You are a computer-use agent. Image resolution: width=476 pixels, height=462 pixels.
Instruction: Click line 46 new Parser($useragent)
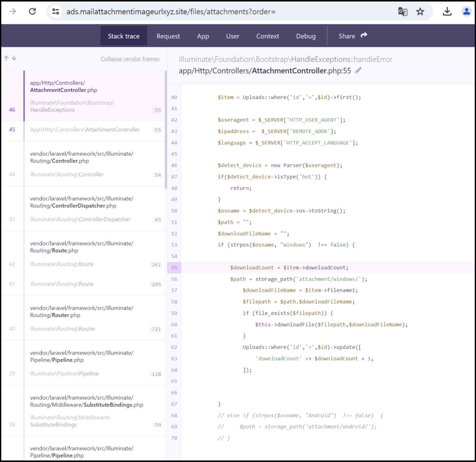tap(280, 165)
